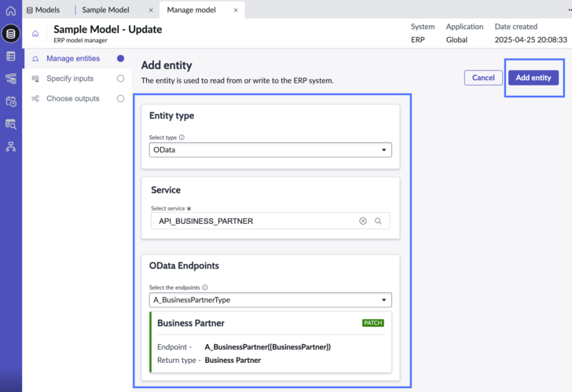The width and height of the screenshot is (572, 392).
Task: Open the home icon in left sidebar
Action: tap(10, 10)
